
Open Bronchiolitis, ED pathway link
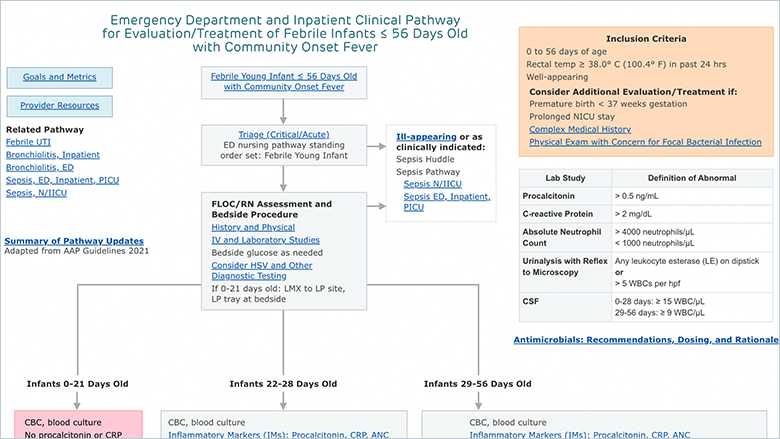[40, 168]
